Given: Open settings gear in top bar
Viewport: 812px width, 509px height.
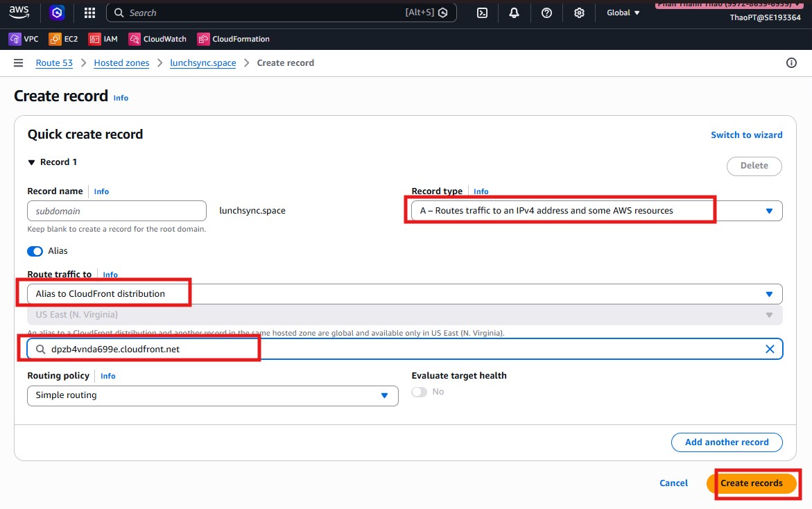Looking at the screenshot, I should [x=579, y=12].
